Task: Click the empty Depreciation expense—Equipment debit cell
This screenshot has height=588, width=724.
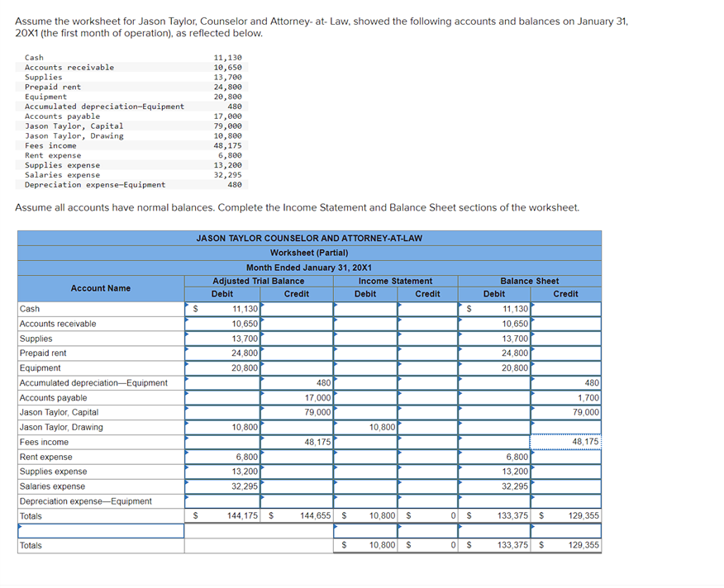Action: [221, 500]
